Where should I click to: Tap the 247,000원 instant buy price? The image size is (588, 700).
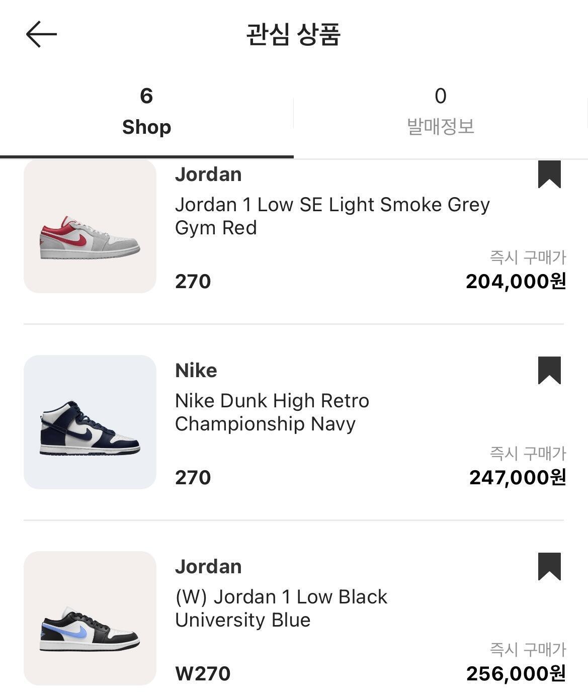[518, 478]
